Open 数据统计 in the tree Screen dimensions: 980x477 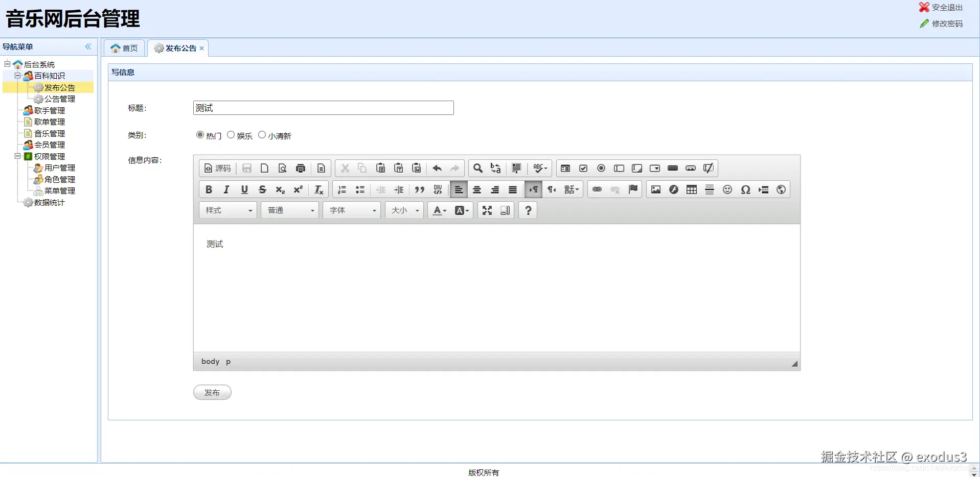click(x=50, y=202)
